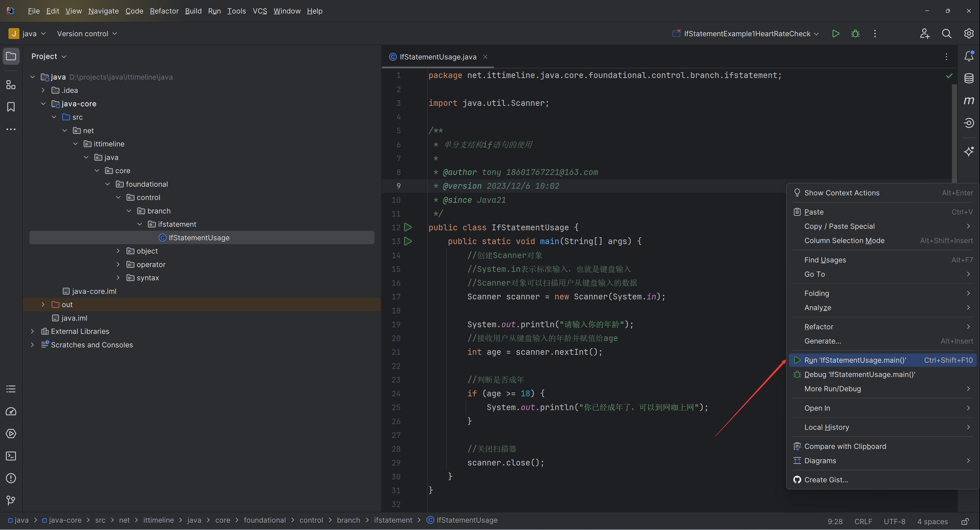This screenshot has height=530, width=980.
Task: Collapse the ifstatement package
Action: tap(140, 224)
